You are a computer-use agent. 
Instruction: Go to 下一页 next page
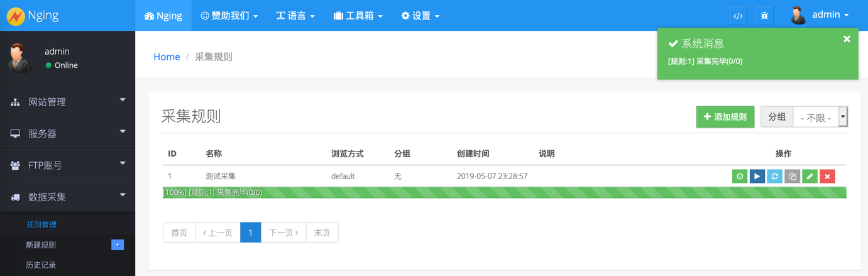[283, 233]
